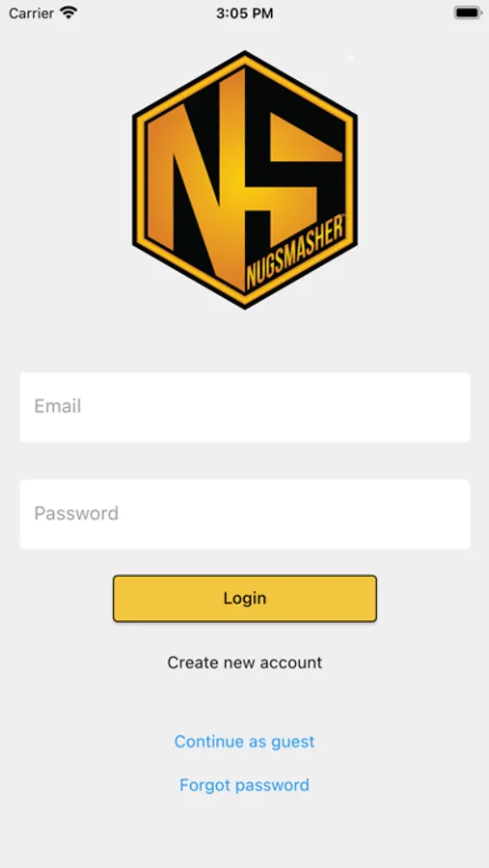489x868 pixels.
Task: Click the yellow Login button
Action: (245, 598)
